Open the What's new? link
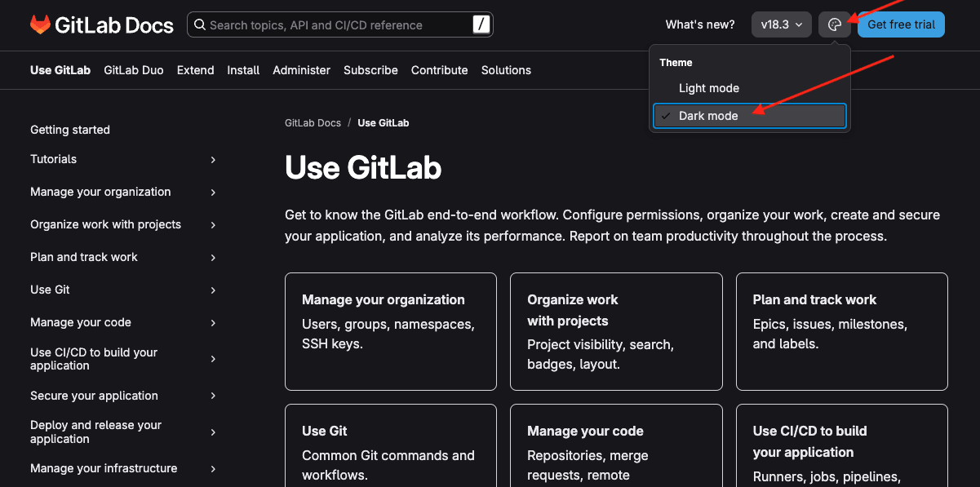 click(x=700, y=24)
